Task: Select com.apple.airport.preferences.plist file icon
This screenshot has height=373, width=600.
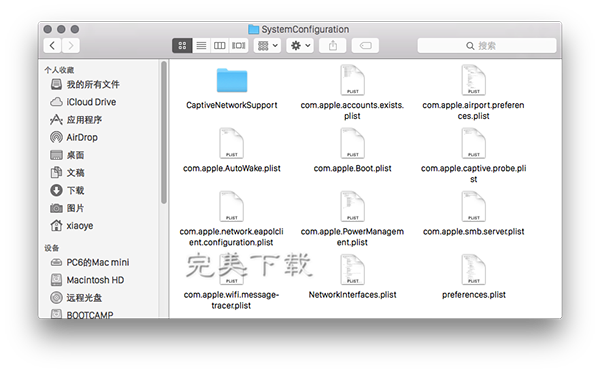Action: click(473, 80)
